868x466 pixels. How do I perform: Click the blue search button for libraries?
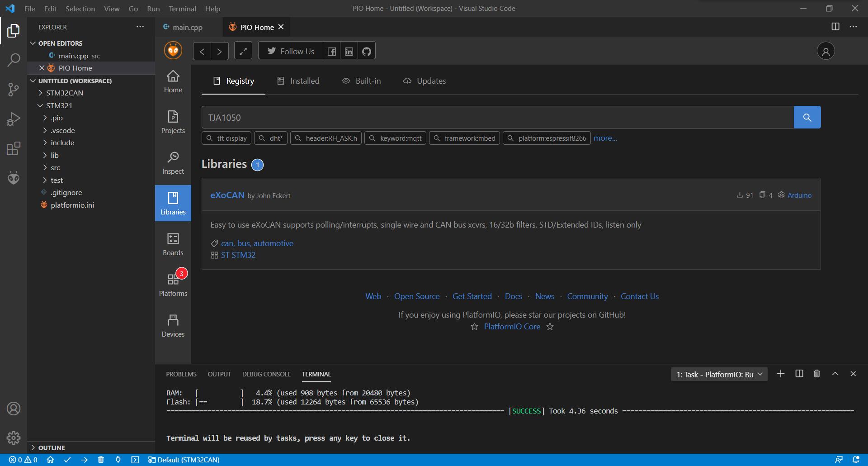coord(807,118)
